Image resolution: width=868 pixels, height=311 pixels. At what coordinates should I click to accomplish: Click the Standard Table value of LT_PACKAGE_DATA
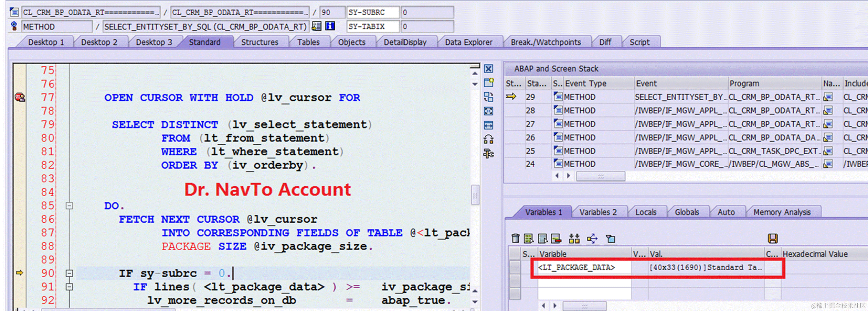706,267
